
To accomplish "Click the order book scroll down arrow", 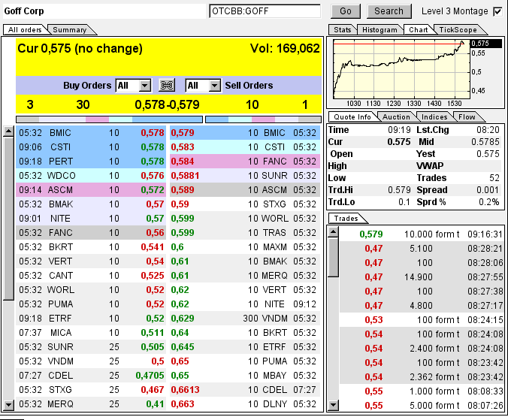I will [x=9, y=405].
